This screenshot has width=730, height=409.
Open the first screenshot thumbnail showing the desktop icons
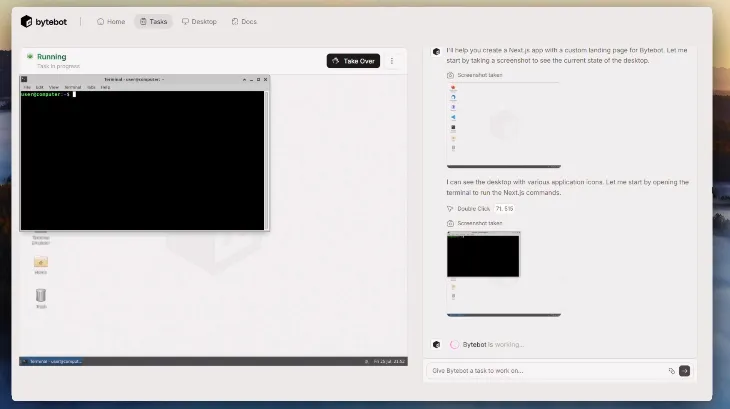[504, 125]
